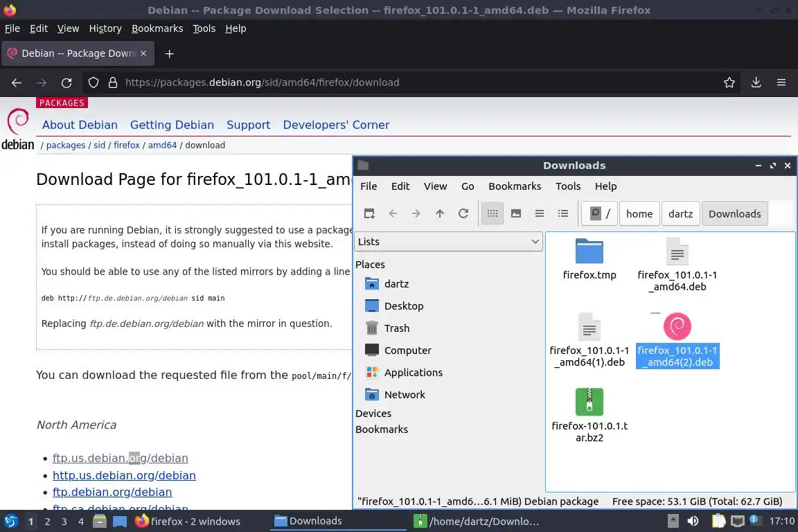Viewport: 798px width, 532px height.
Task: Select firefox-101.0.1.tar.bz2 archive
Action: tap(589, 416)
